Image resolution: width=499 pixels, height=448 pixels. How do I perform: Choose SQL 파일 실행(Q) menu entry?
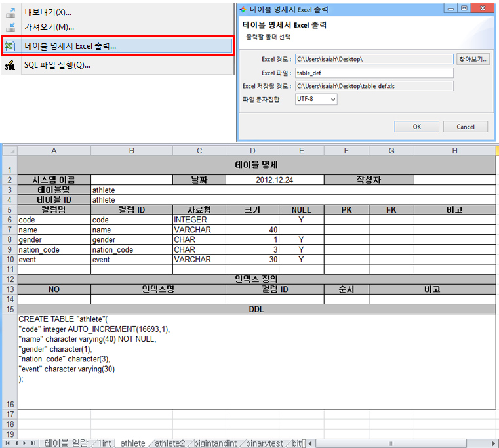point(57,65)
